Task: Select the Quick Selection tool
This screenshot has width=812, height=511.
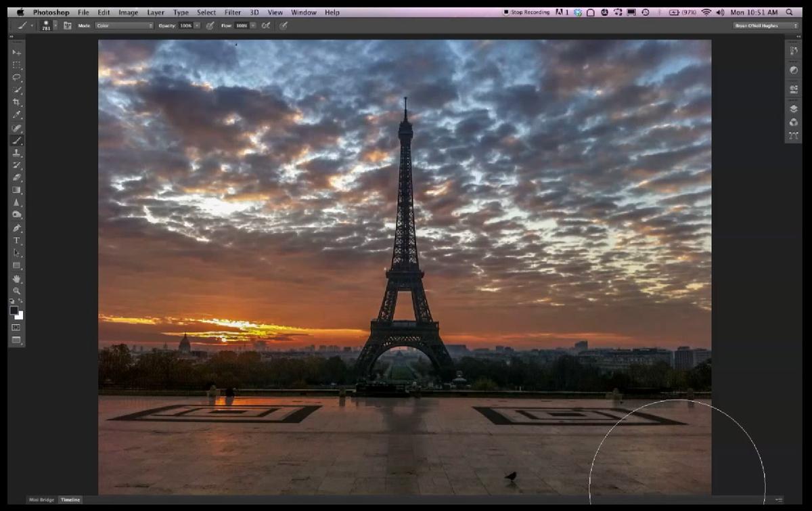Action: [x=17, y=90]
